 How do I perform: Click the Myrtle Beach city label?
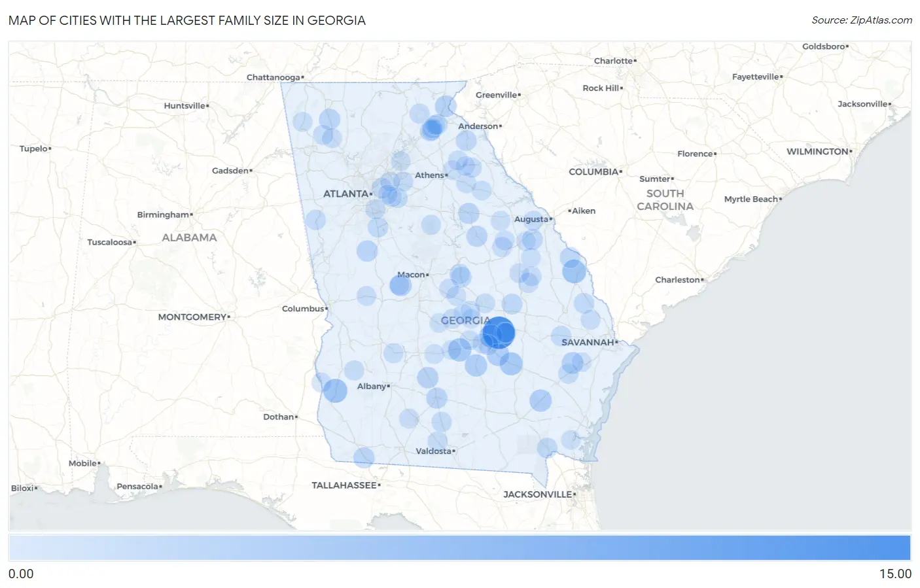(751, 199)
